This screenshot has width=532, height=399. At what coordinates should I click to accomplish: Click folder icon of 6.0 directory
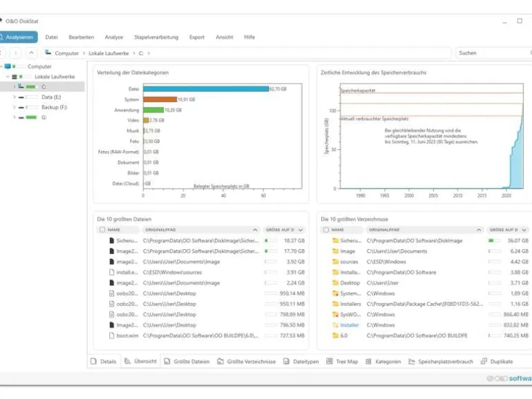coord(336,335)
